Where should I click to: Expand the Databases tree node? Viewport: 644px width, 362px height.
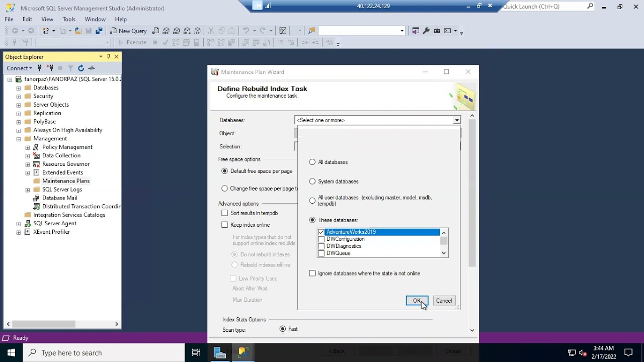(19, 88)
